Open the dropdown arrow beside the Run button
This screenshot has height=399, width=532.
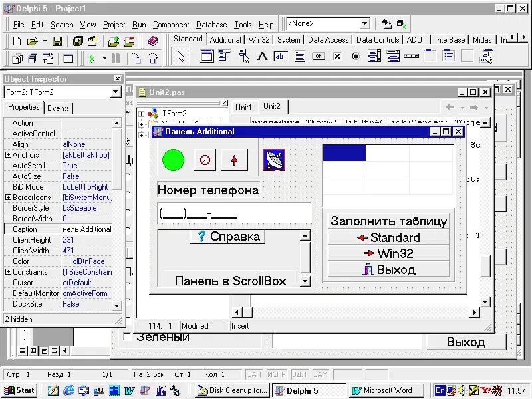104,59
